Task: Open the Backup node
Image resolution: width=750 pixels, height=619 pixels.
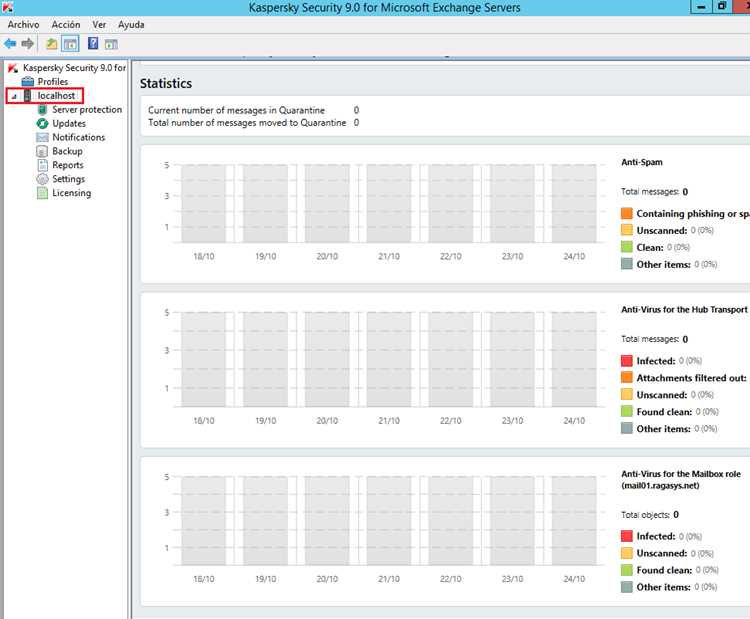Action: point(67,151)
